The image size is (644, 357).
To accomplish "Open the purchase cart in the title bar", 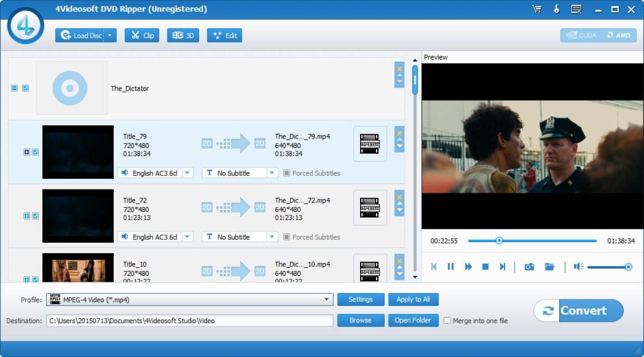I will 537,9.
